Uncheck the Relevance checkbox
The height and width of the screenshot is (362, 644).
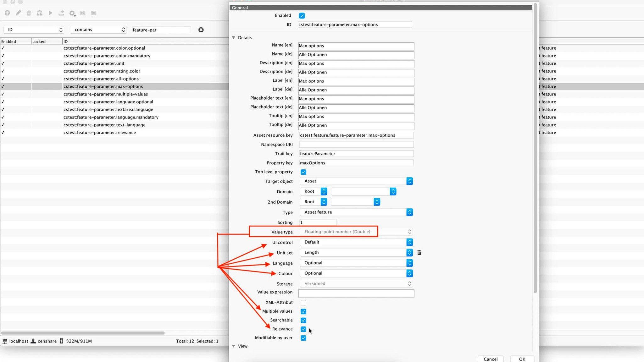click(303, 329)
